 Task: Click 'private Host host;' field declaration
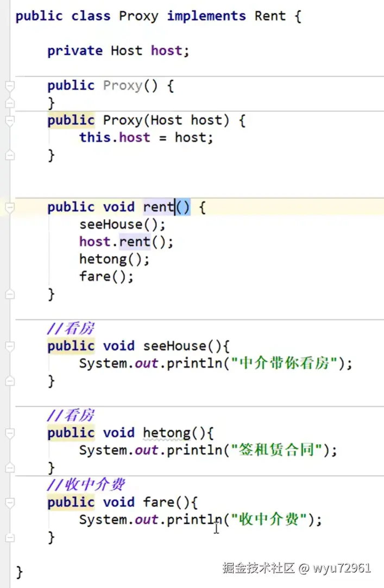tap(118, 50)
